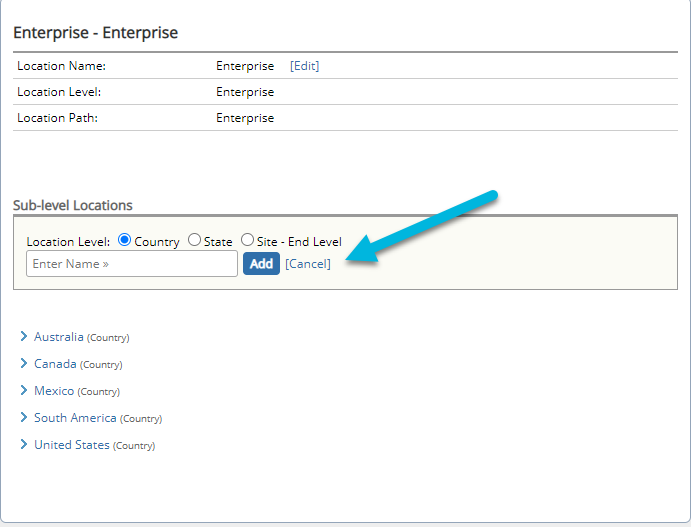The width and height of the screenshot is (691, 527).
Task: Expand the Canada chevron arrow
Action: click(x=24, y=364)
